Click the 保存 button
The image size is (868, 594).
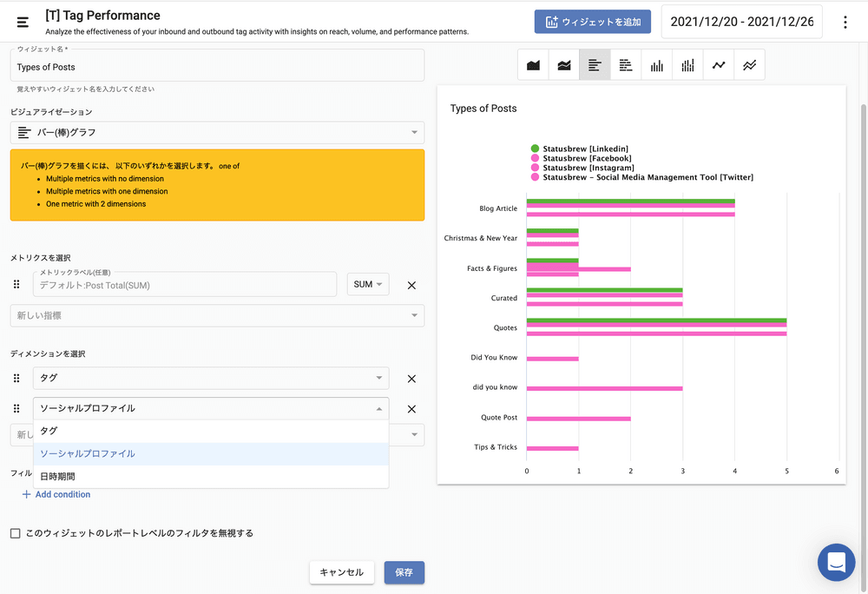coord(404,572)
